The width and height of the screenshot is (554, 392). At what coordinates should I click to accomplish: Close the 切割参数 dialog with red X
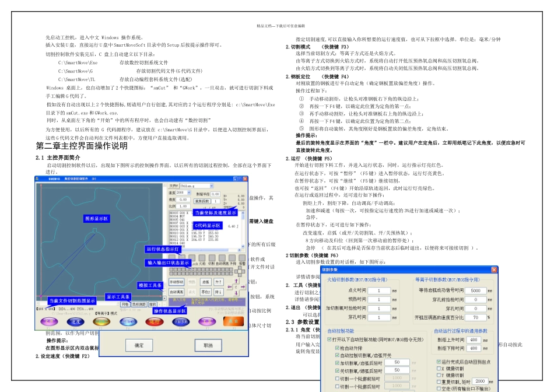tap(494, 269)
